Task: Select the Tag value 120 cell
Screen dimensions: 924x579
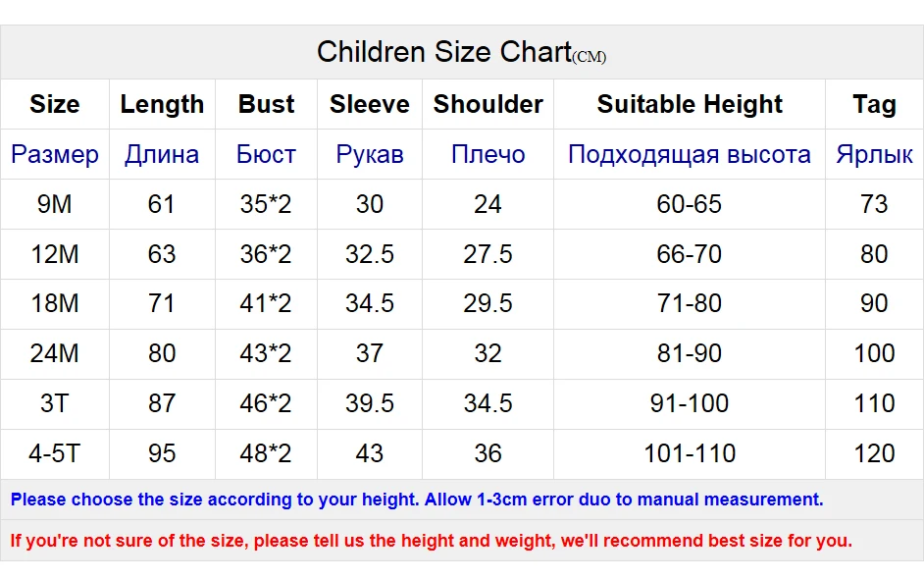Action: coord(875,454)
